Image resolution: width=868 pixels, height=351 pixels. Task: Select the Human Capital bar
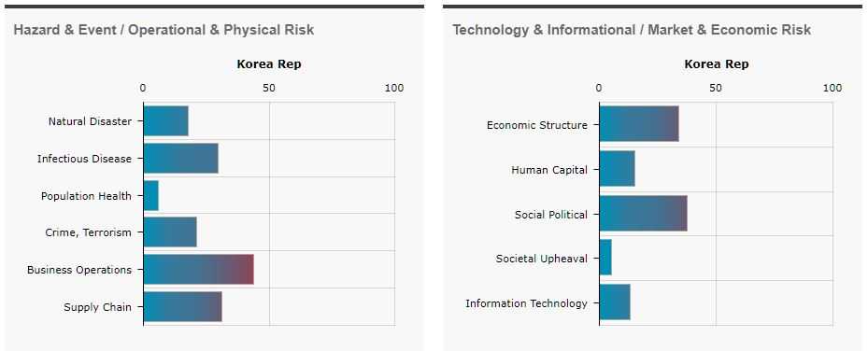[618, 169]
